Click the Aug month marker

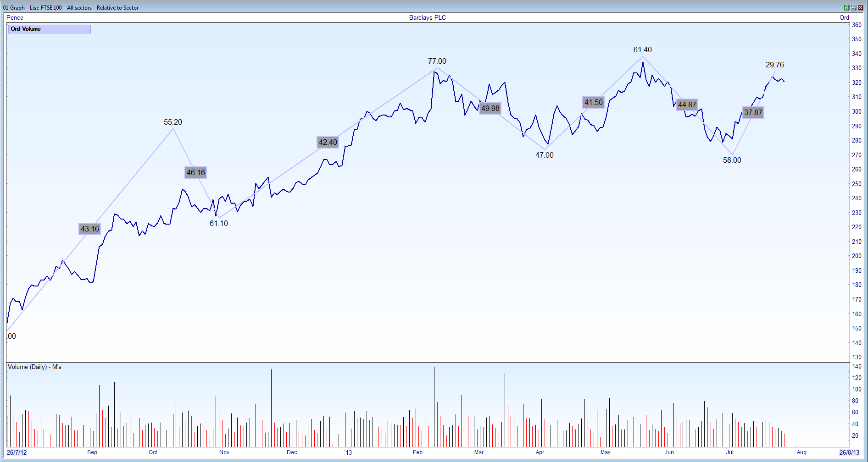[x=801, y=452]
